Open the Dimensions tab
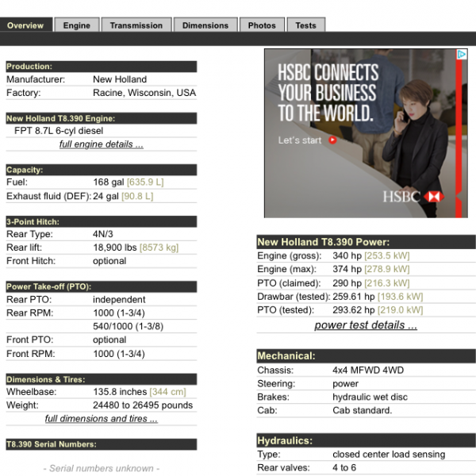 coord(205,25)
